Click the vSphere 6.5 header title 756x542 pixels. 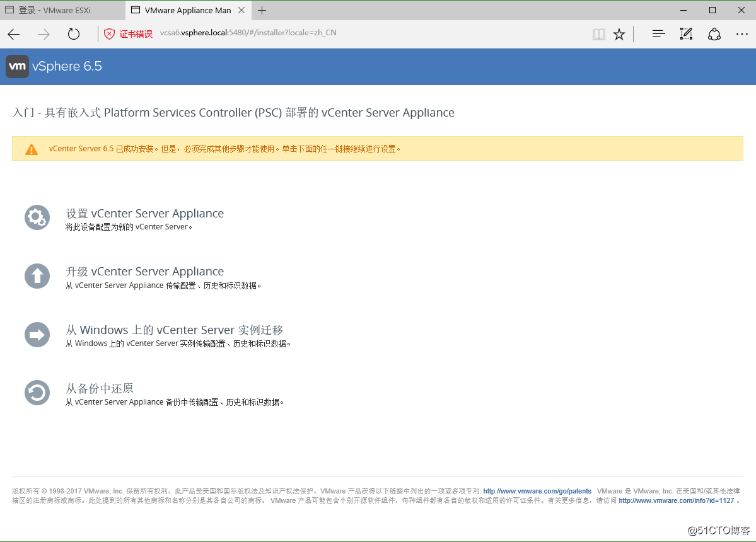[67, 66]
